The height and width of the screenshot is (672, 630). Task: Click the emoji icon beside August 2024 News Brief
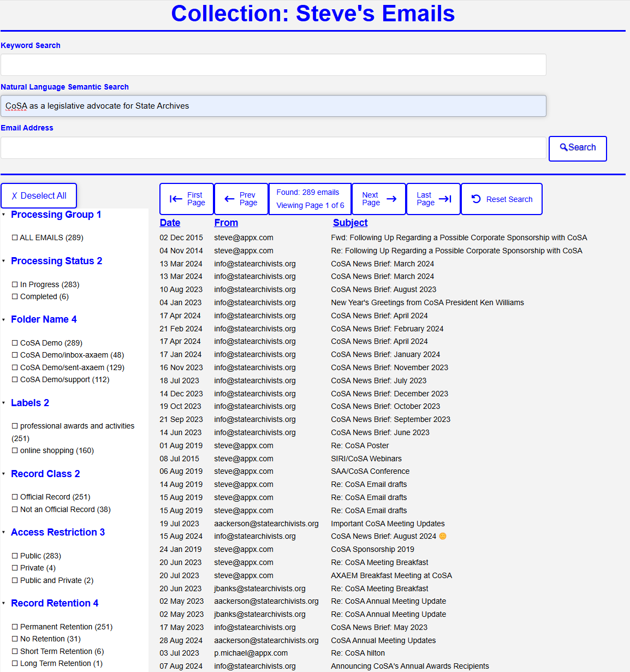click(443, 536)
